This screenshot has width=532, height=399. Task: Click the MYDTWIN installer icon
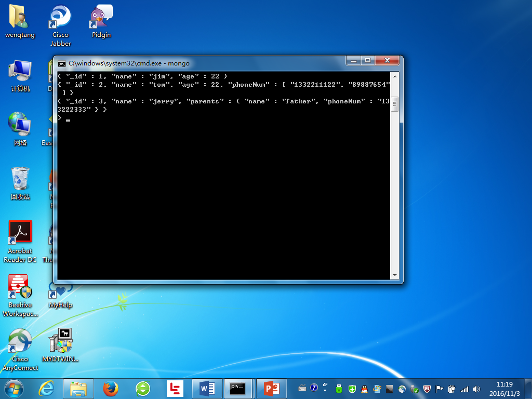coord(60,345)
